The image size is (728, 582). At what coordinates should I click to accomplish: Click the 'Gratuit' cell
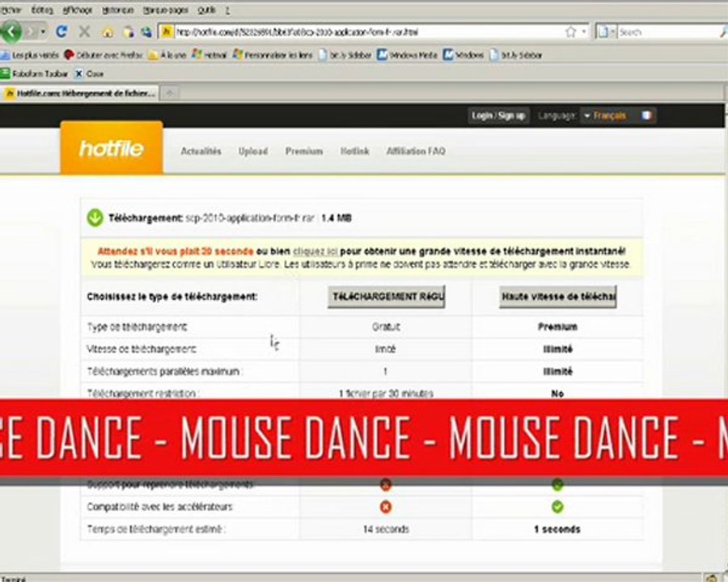(x=386, y=327)
